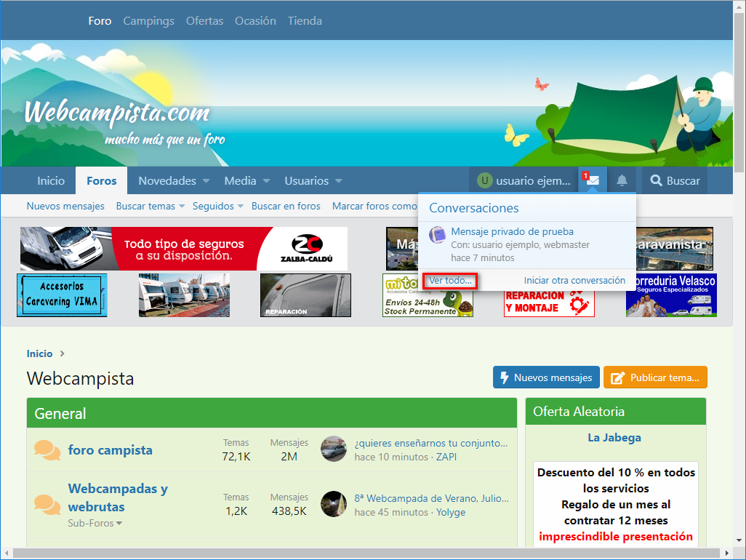Open the conversations envelope icon
This screenshot has width=746, height=560.
(x=593, y=180)
